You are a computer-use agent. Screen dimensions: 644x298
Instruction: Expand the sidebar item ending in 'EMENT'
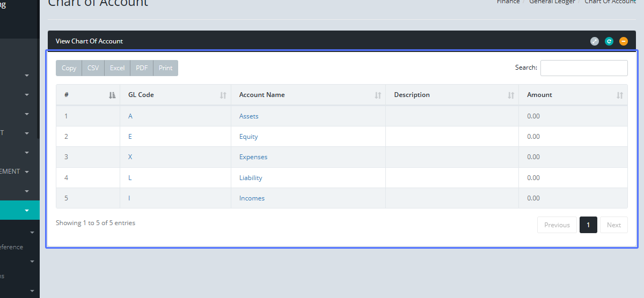coord(27,172)
